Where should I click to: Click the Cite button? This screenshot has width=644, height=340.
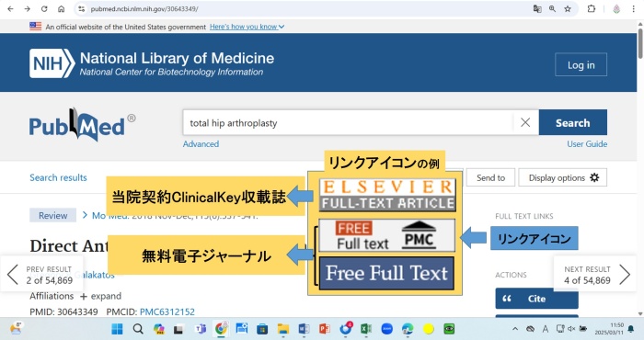(x=536, y=299)
